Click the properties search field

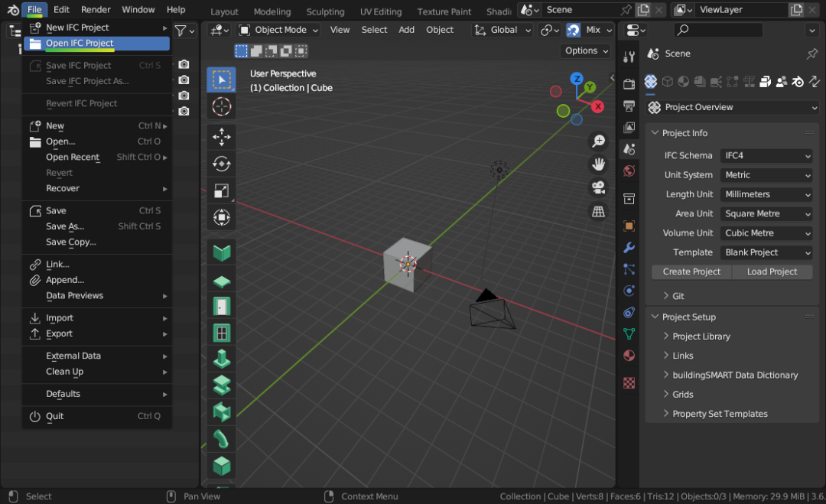(x=718, y=30)
